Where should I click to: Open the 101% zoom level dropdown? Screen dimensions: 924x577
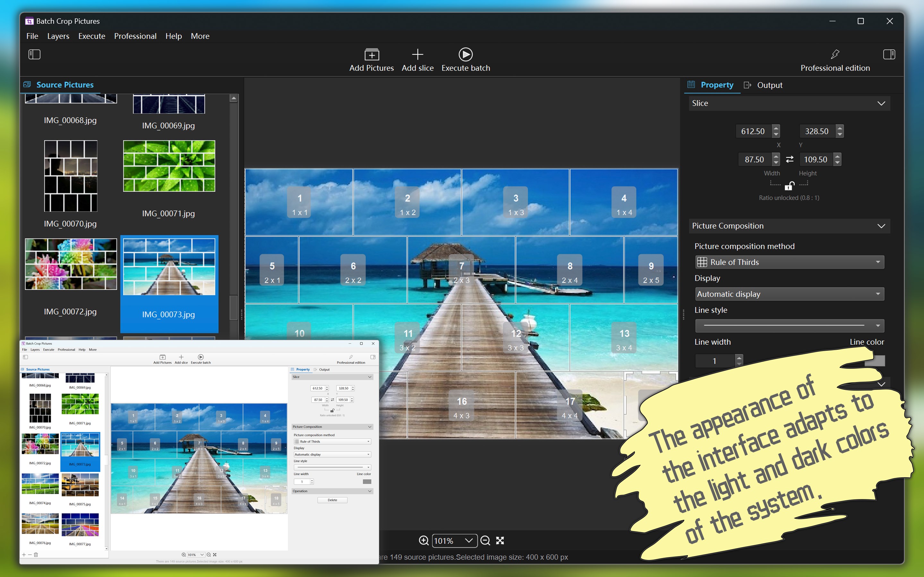click(x=468, y=540)
